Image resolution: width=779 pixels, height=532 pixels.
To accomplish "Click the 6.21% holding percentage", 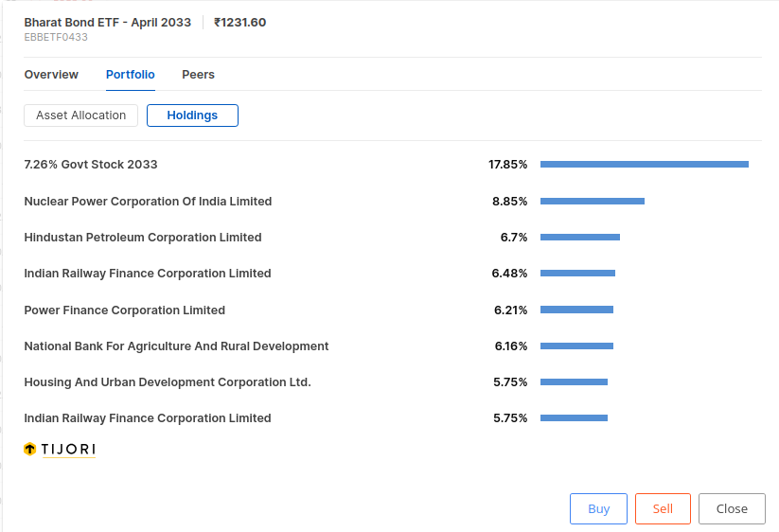I will tap(511, 310).
